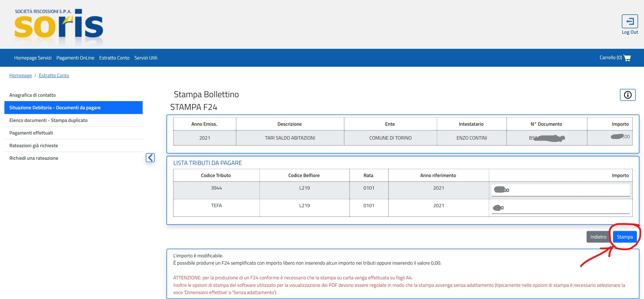Open the Carrello shopping cart icon
Screen dimensions: 644x299
pos(627,58)
